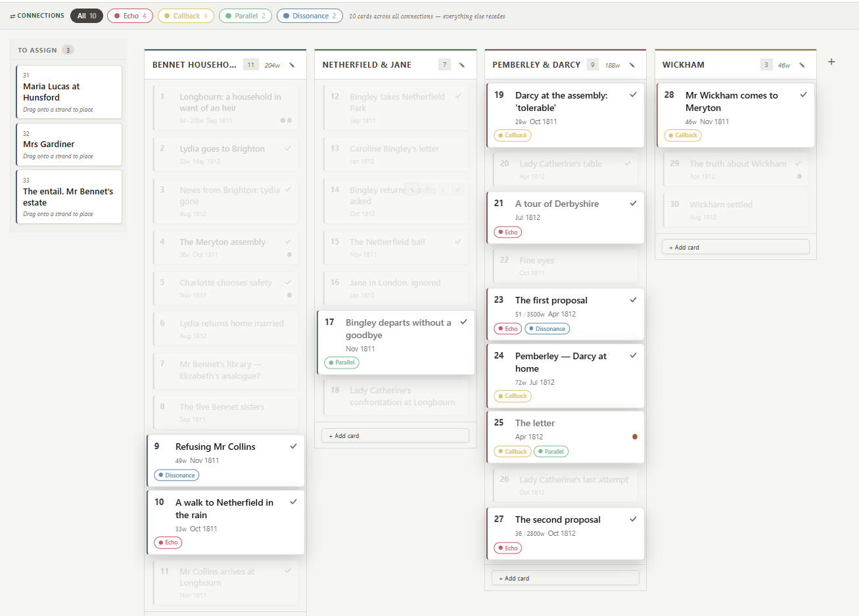Open the card Caroline Bingley's letter
The height and width of the screenshot is (616, 859).
(x=396, y=155)
